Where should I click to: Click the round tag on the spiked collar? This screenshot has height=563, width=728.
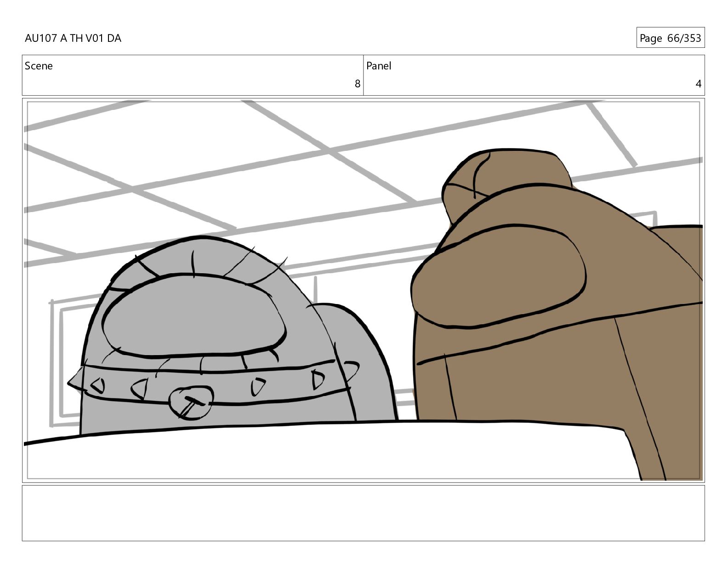point(191,402)
